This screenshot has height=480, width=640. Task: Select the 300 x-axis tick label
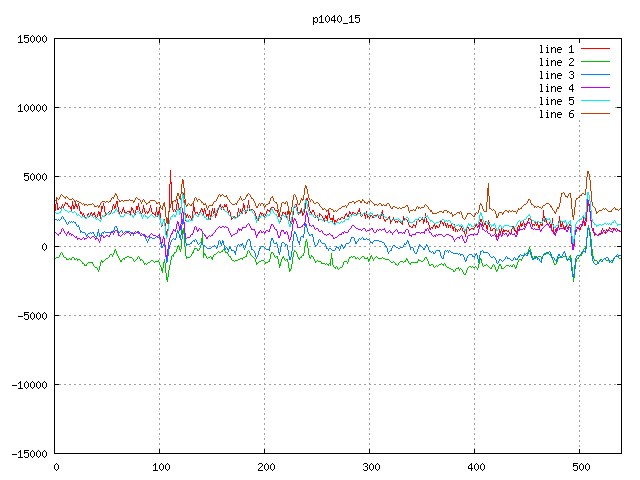coord(370,467)
